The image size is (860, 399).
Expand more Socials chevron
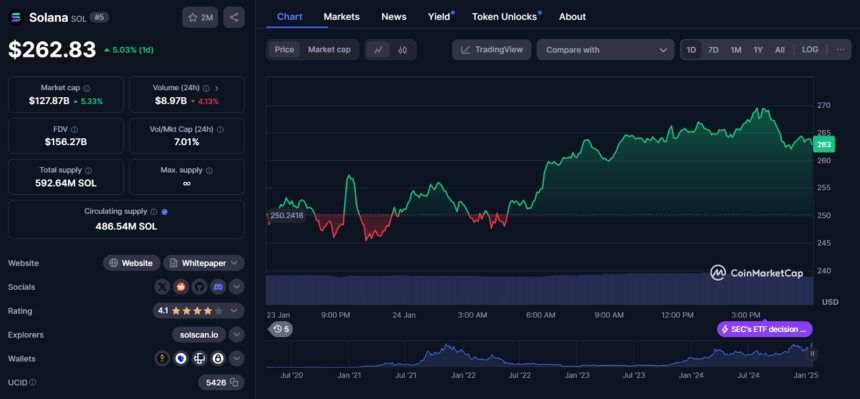pyautogui.click(x=236, y=286)
